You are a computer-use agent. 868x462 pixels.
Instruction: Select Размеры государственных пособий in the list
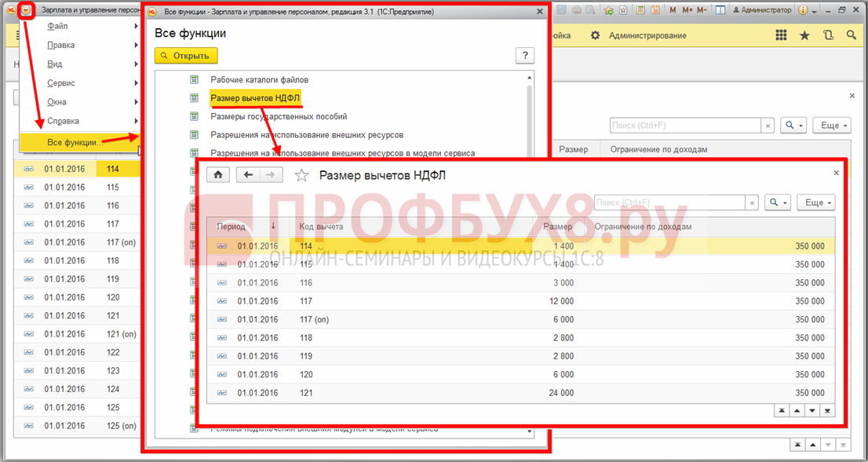(x=279, y=117)
